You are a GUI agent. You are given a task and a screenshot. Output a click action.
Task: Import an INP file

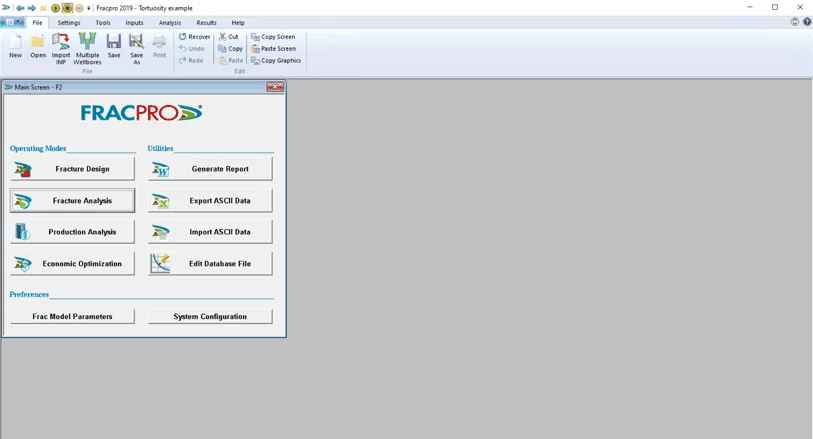pos(61,48)
